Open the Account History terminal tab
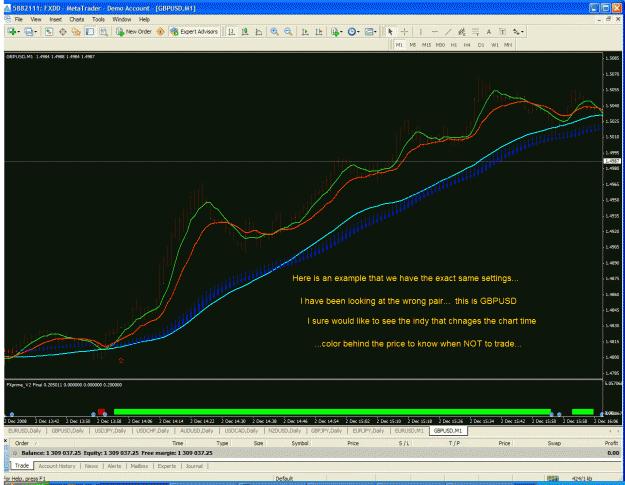 pyautogui.click(x=57, y=466)
